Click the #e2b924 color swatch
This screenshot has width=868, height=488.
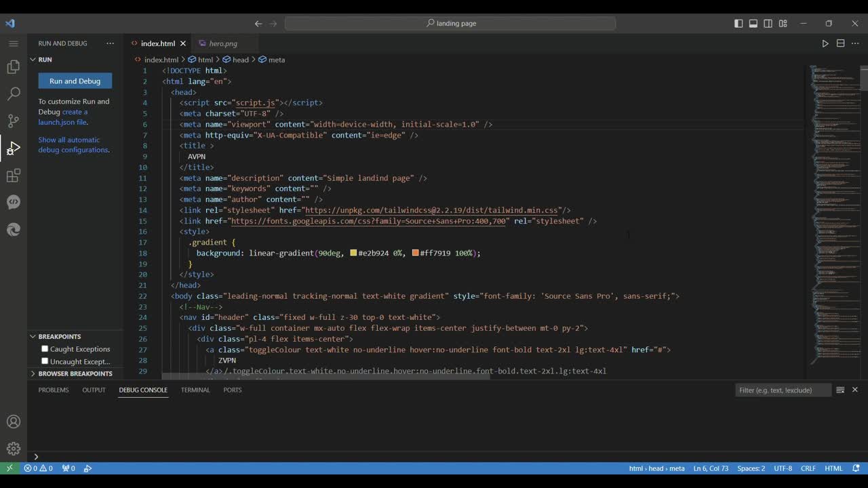(x=353, y=253)
